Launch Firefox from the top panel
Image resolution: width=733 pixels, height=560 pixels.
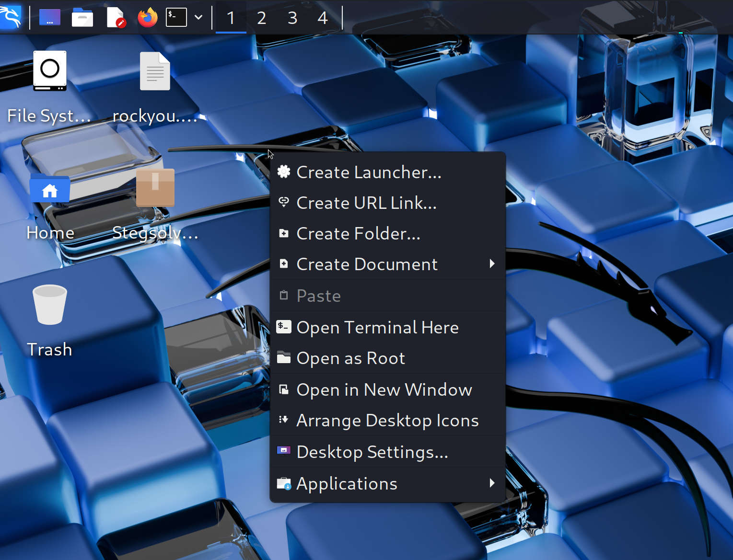(x=147, y=18)
